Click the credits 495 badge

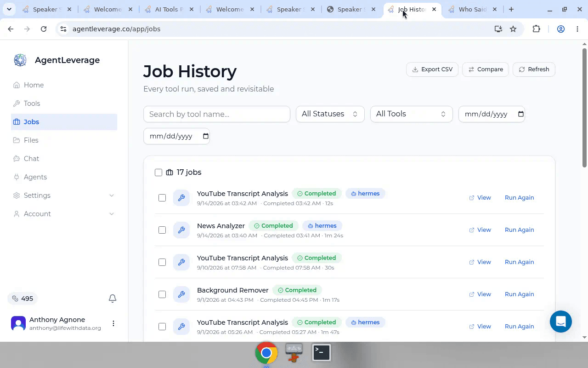[x=23, y=299]
